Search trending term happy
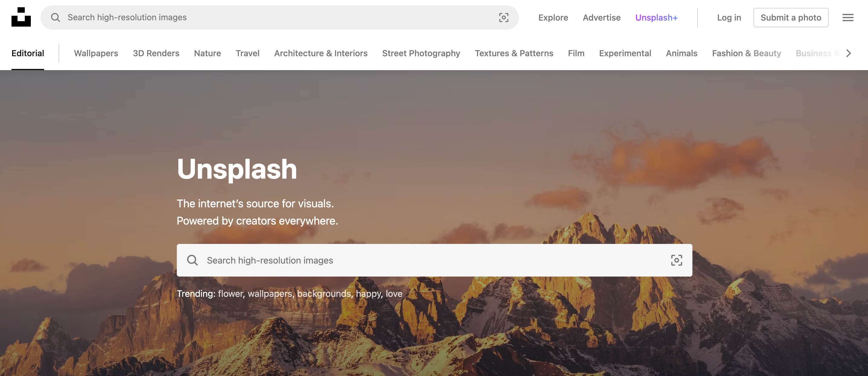 click(368, 293)
